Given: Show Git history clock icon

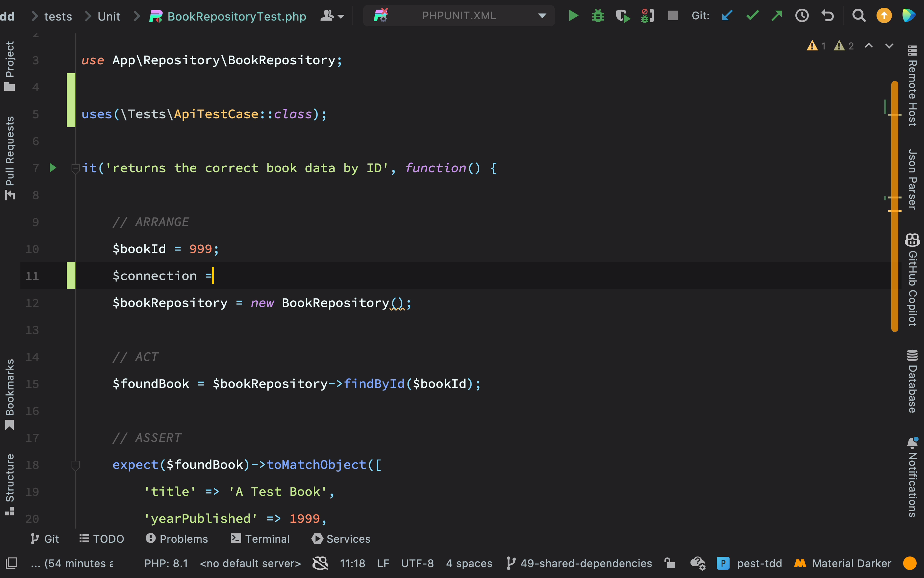Looking at the screenshot, I should point(802,16).
